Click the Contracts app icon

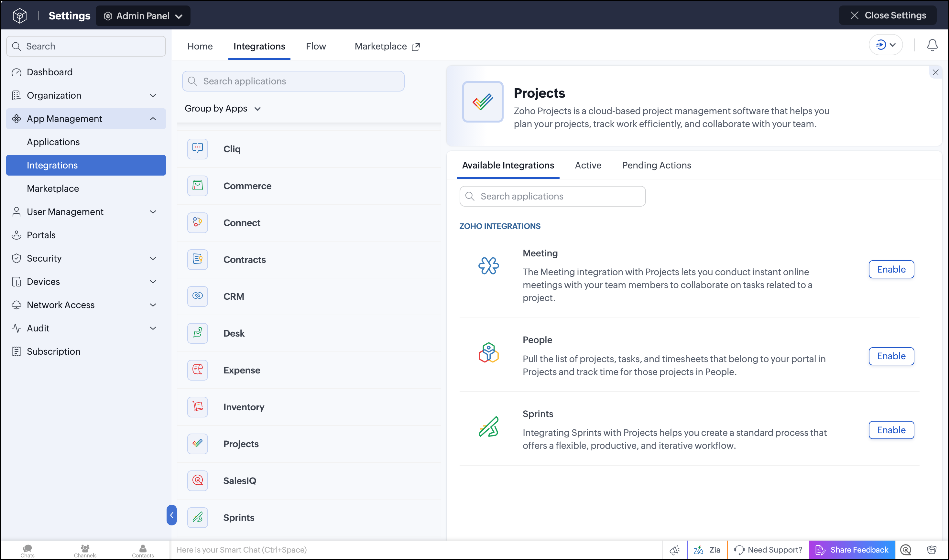(x=197, y=259)
